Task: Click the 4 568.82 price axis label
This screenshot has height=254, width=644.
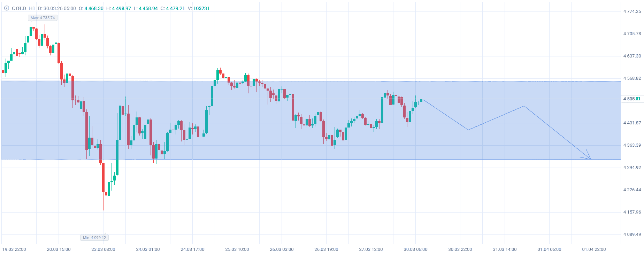Action: tap(632, 78)
